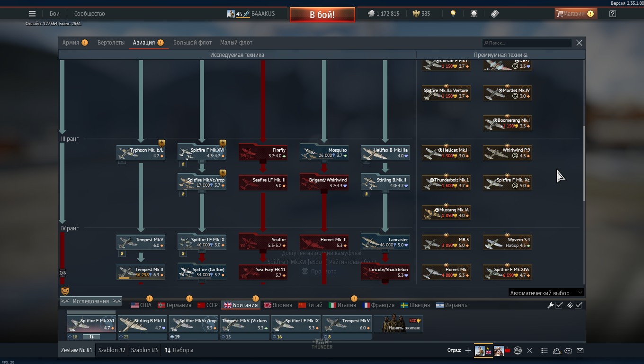Switch to the Вертолёты tab
The width and height of the screenshot is (644, 364).
click(111, 43)
